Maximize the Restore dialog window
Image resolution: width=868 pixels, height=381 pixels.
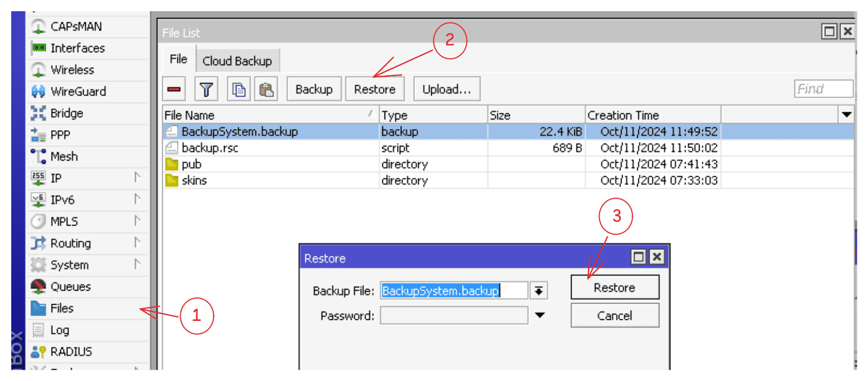(638, 258)
